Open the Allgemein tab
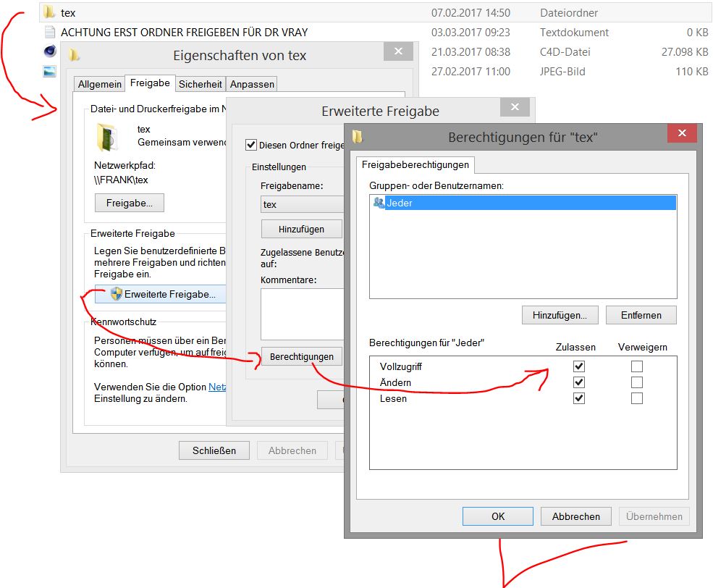 click(x=100, y=84)
